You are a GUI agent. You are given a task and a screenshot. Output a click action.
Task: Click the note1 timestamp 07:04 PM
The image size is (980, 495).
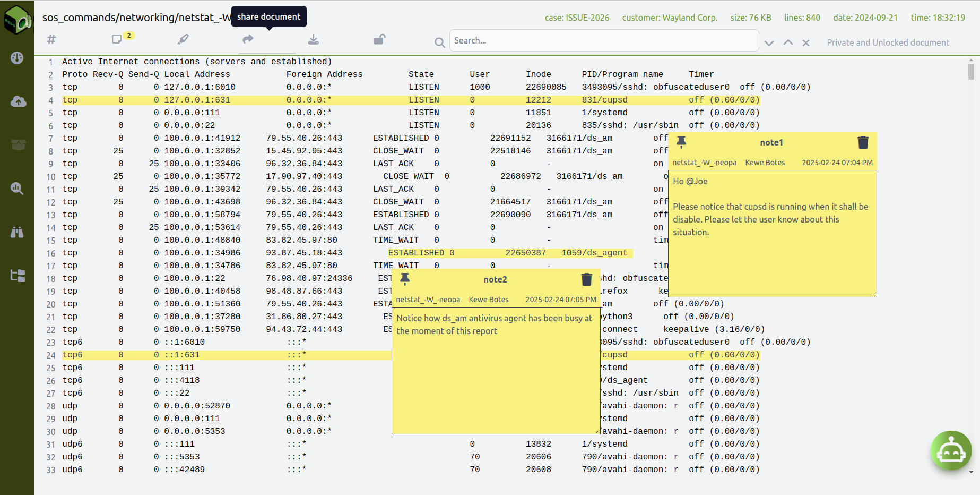[837, 163]
